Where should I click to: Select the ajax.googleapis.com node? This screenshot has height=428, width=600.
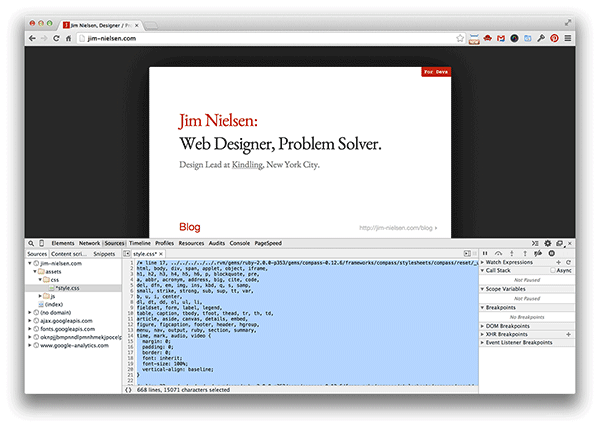tap(66, 321)
